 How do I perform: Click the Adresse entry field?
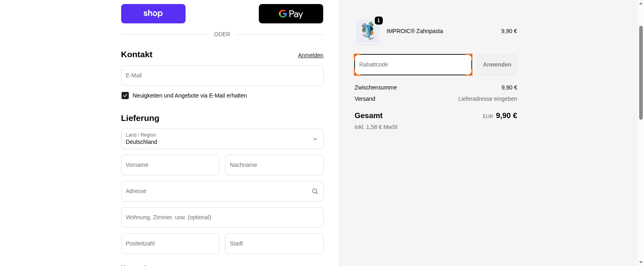click(217, 191)
